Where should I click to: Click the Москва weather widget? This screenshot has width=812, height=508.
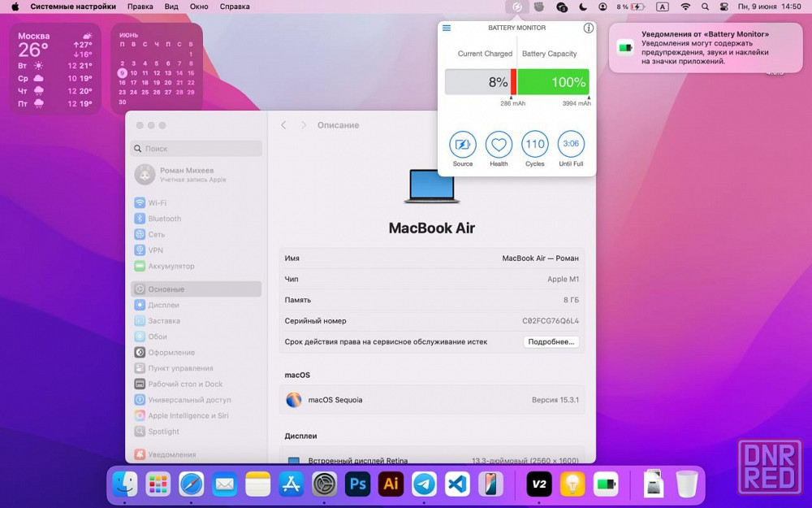click(x=55, y=69)
